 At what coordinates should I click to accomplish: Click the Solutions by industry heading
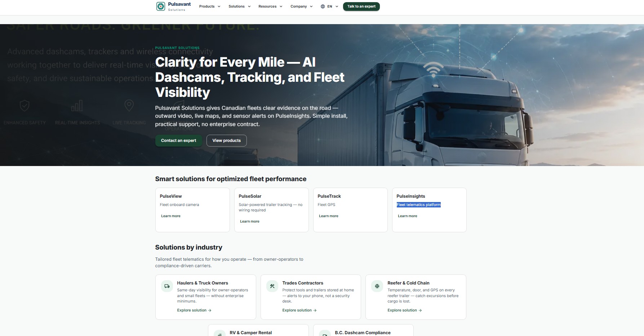tap(188, 247)
